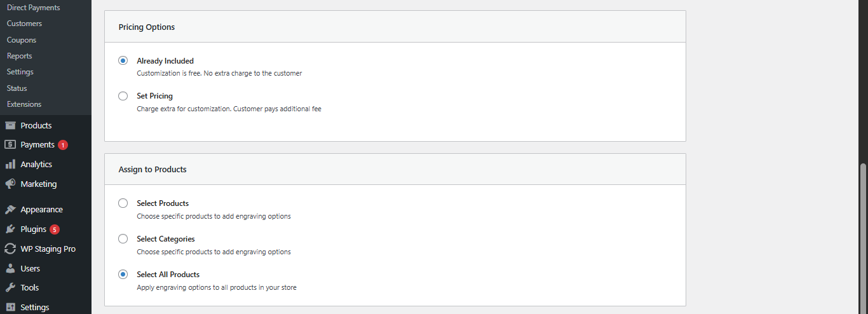The width and height of the screenshot is (868, 314).
Task: Enable the Select Categories radio option
Action: (x=123, y=239)
